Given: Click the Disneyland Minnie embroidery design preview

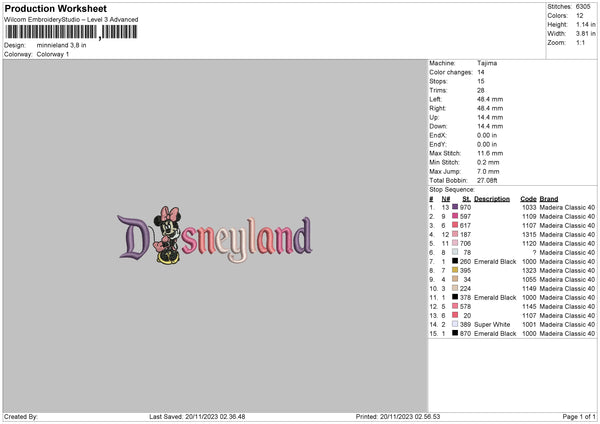Looking at the screenshot, I should tap(215, 235).
